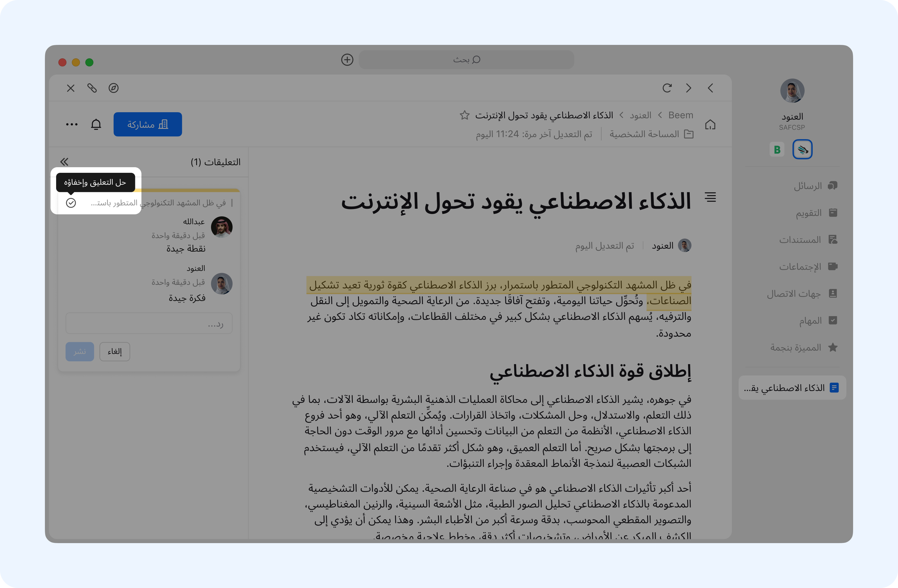Click the plus icon beside search bar
898x588 pixels.
click(347, 59)
